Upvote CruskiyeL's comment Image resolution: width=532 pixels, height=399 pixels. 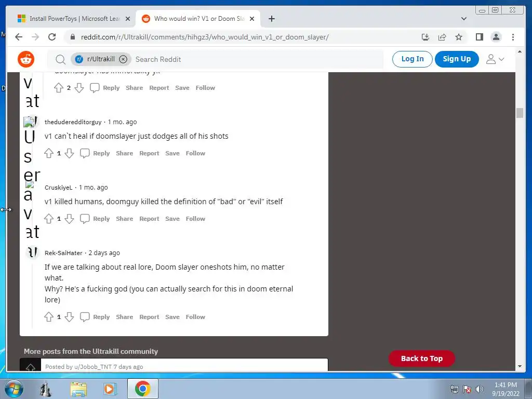[x=49, y=219]
